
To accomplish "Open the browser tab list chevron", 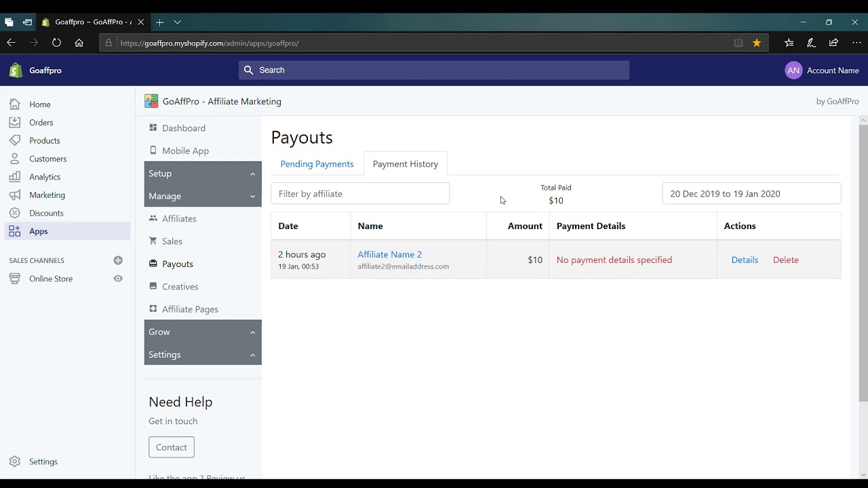I will (x=177, y=22).
